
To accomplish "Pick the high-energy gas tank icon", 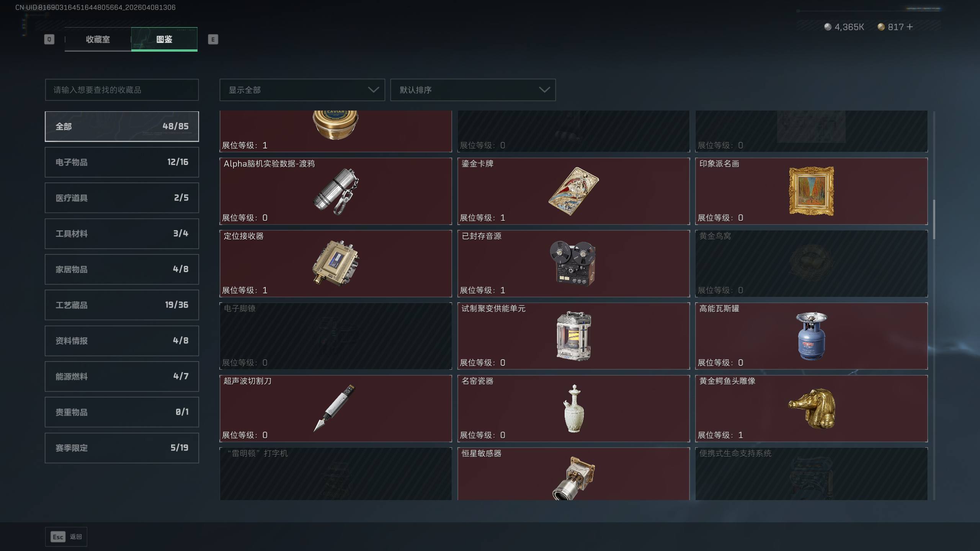I will coord(811,336).
